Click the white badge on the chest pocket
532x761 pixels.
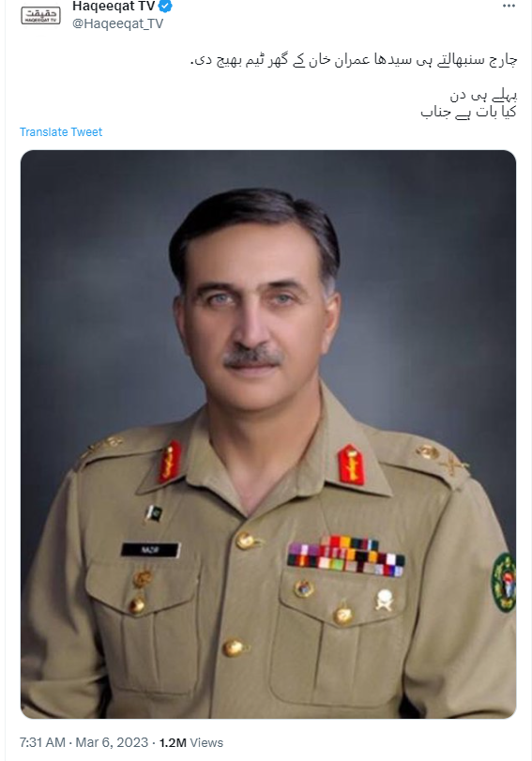(385, 599)
